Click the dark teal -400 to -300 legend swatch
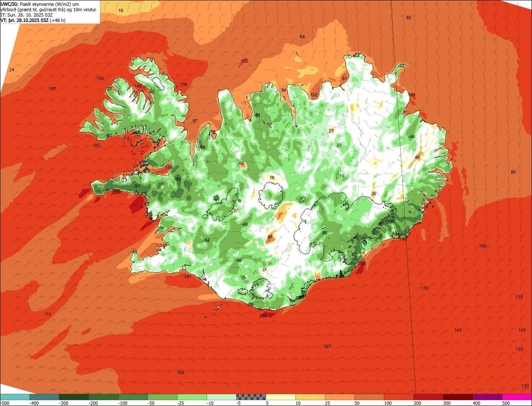The image size is (532, 406). [44, 397]
